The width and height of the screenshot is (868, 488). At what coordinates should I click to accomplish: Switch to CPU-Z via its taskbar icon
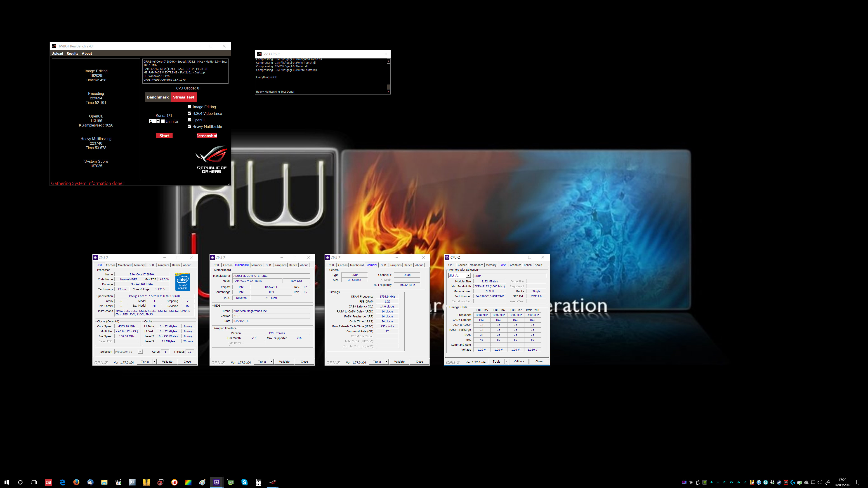tap(216, 482)
